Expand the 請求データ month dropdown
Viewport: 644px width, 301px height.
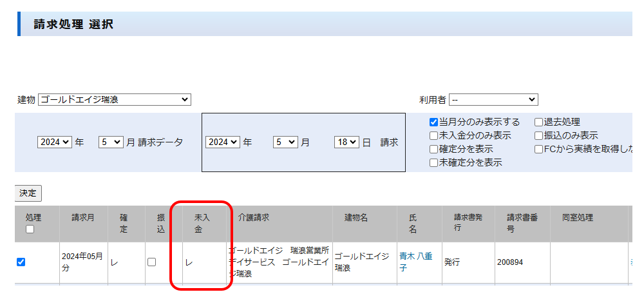click(110, 142)
